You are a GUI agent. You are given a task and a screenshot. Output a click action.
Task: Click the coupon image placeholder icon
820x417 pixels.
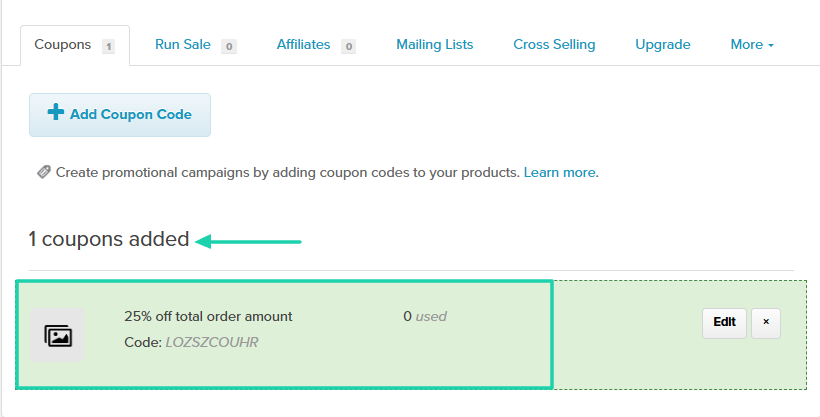pos(58,335)
